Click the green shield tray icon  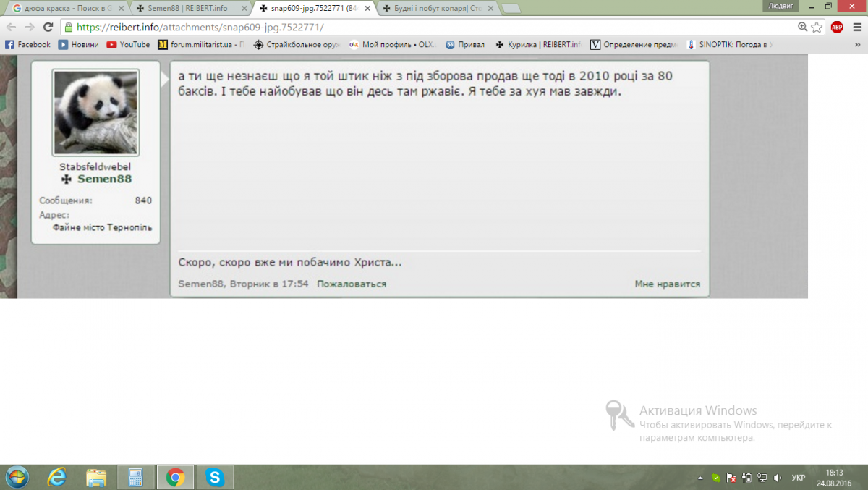tap(716, 478)
